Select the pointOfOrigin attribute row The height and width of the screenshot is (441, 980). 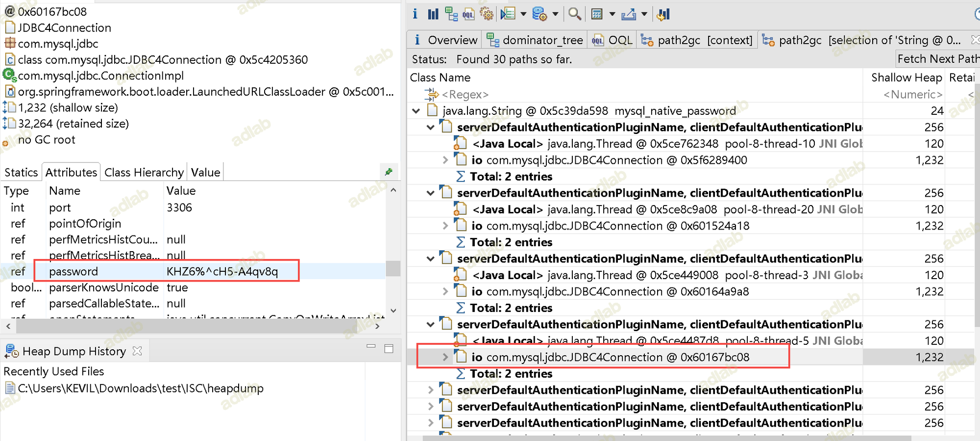(193, 224)
